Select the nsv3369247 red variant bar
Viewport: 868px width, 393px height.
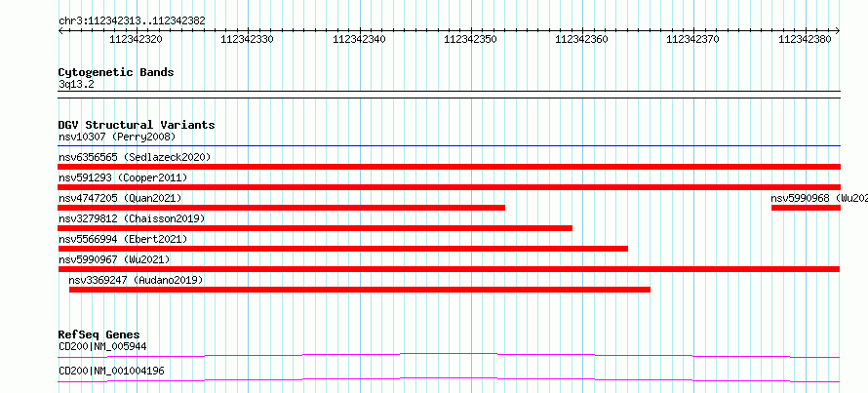[x=360, y=290]
